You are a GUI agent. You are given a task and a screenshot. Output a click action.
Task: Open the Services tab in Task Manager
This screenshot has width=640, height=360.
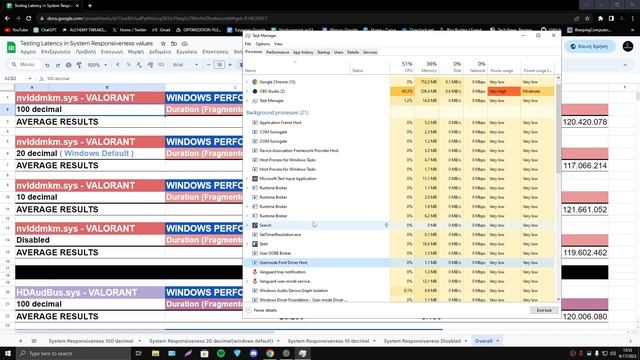(370, 52)
